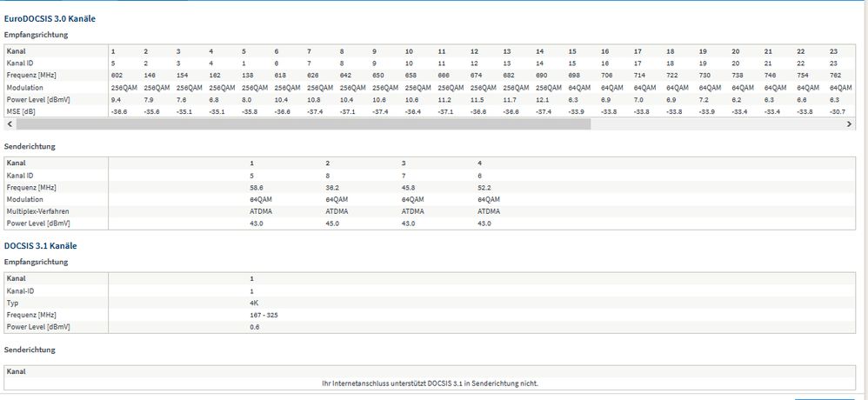
Task: Click frequency value 138
Action: pyautogui.click(x=248, y=76)
